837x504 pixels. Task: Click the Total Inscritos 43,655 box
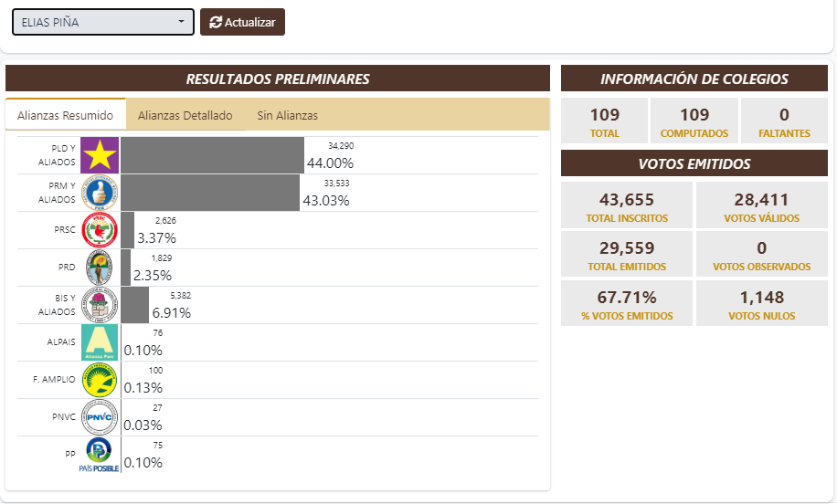pos(626,207)
